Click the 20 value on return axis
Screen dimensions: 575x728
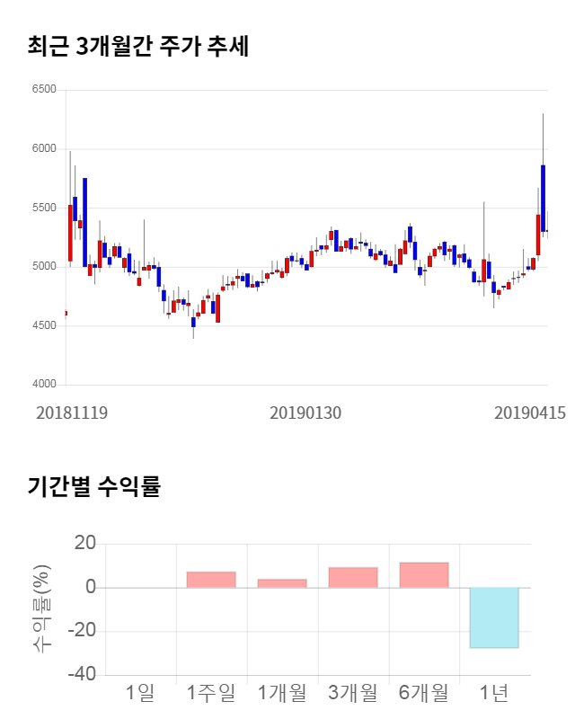tap(85, 543)
